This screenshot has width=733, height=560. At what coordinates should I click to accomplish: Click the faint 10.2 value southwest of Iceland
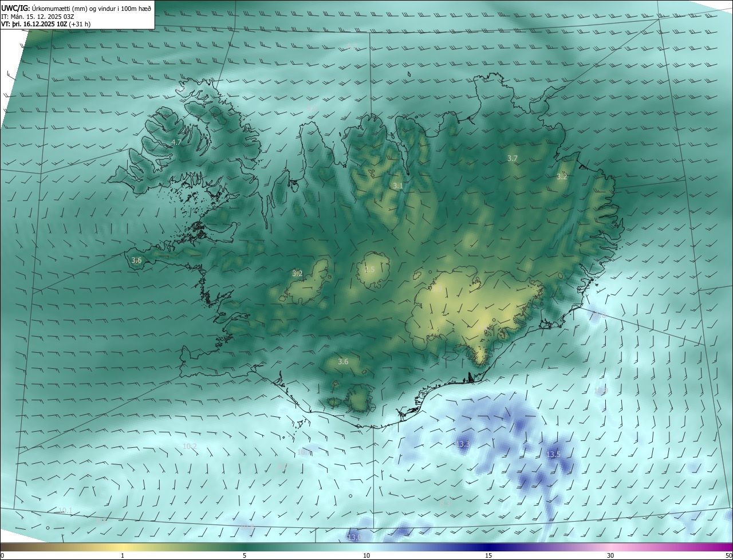pyautogui.click(x=190, y=446)
